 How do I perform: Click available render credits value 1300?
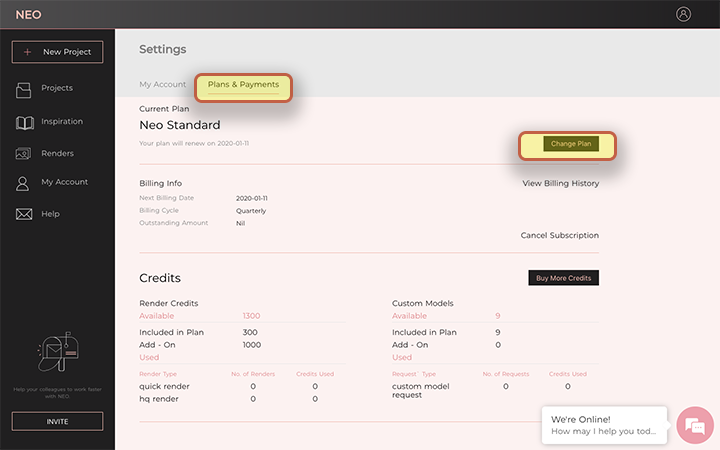pyautogui.click(x=251, y=316)
